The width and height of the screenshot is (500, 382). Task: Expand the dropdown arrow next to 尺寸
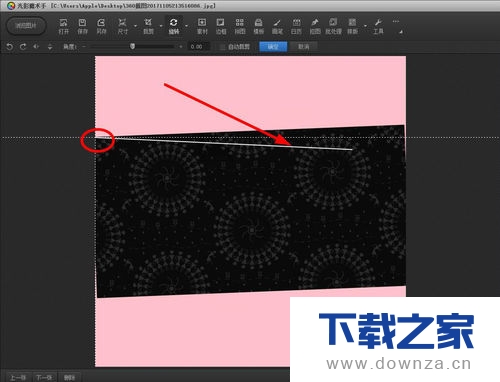[x=135, y=26]
